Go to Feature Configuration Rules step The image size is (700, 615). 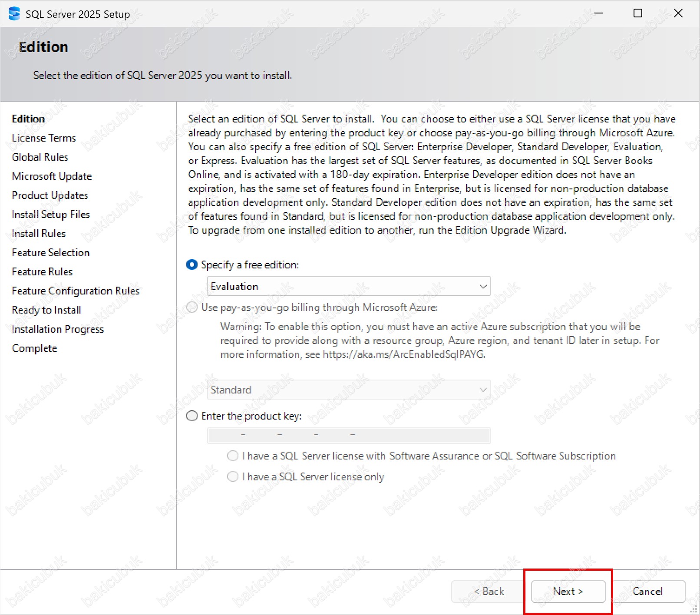point(76,291)
